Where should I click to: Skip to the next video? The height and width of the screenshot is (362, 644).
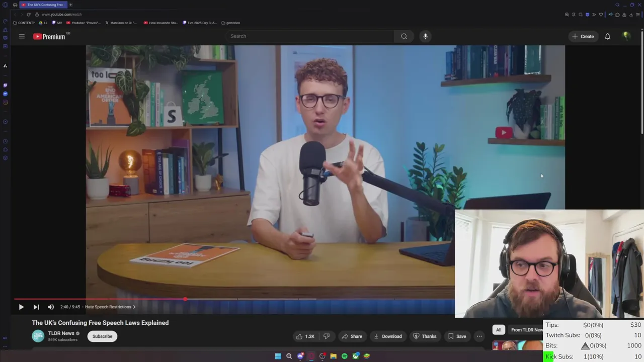click(x=36, y=307)
